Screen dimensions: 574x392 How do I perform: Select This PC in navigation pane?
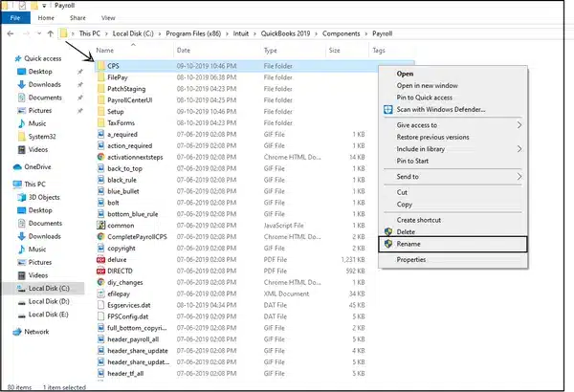(x=34, y=185)
